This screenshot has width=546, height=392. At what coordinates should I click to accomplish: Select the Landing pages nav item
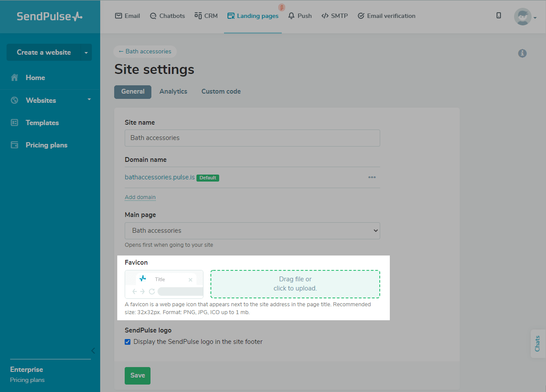[253, 16]
